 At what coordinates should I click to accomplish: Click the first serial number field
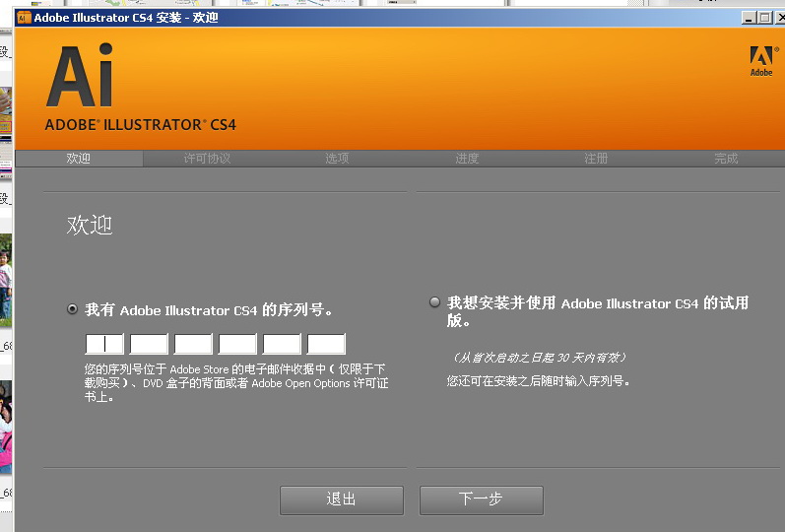[104, 344]
